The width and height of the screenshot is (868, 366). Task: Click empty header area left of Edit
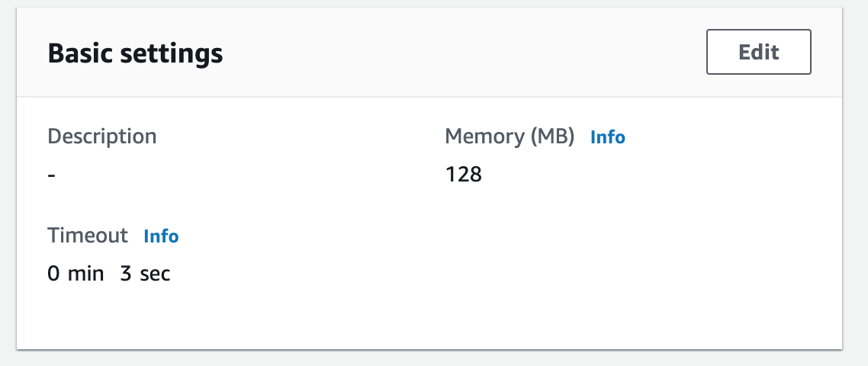(x=465, y=53)
